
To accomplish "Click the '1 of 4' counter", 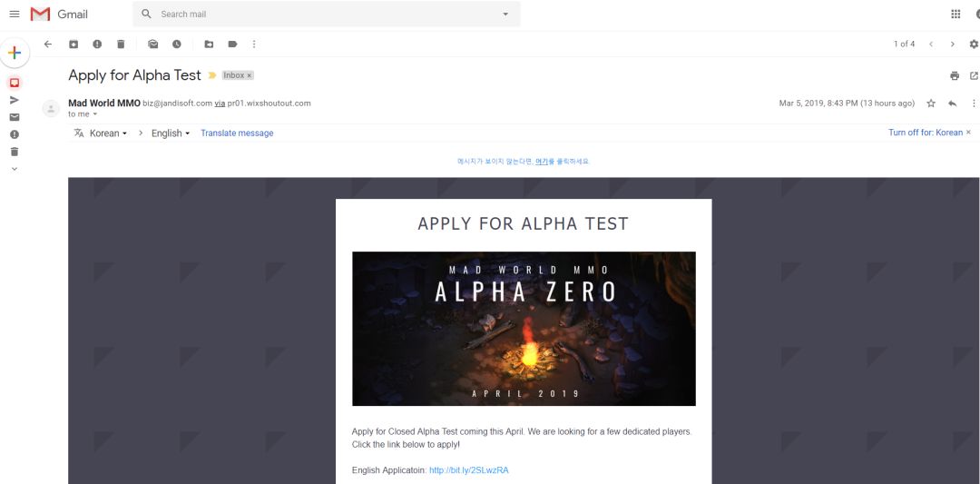I will (904, 44).
